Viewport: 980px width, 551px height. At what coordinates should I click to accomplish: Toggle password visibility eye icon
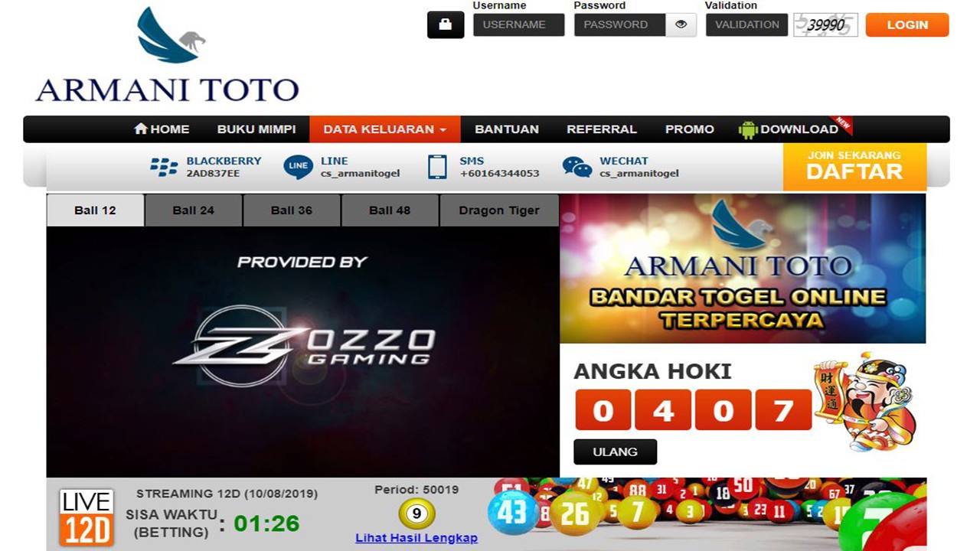pos(681,24)
